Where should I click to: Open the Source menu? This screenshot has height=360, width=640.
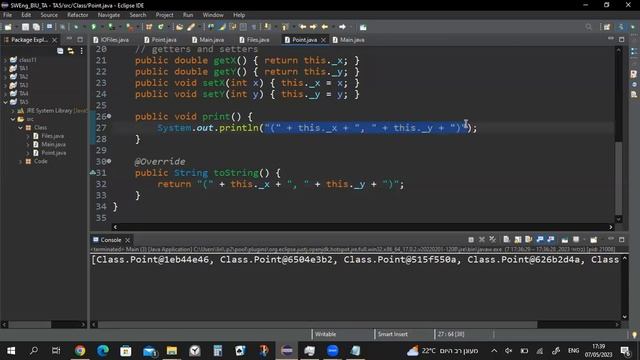pos(49,15)
